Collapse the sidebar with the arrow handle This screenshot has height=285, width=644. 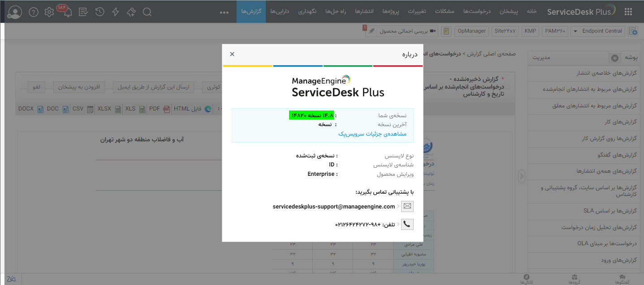(521, 177)
